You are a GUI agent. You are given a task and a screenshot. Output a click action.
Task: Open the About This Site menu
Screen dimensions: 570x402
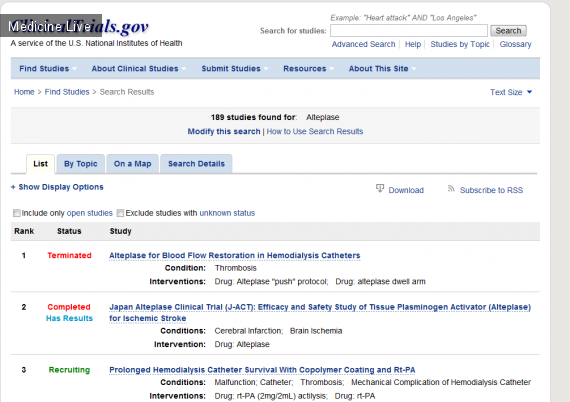pyautogui.click(x=382, y=69)
